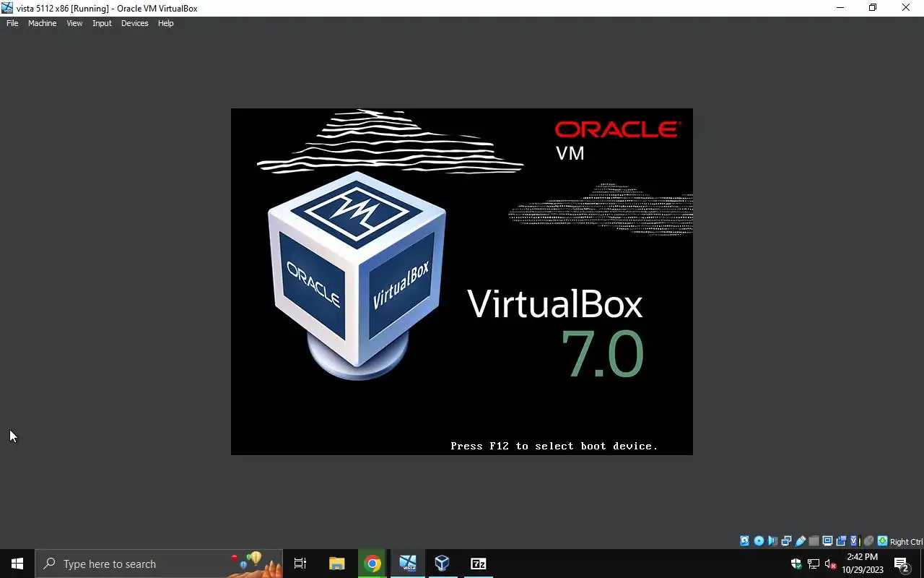Viewport: 924px width, 578px height.
Task: Click the Right Ctrl host key label
Action: 907,542
